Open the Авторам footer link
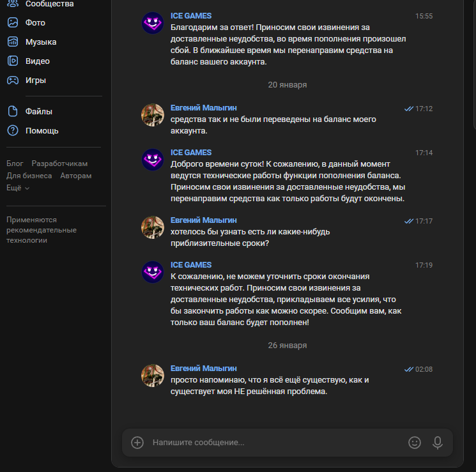 [76, 176]
